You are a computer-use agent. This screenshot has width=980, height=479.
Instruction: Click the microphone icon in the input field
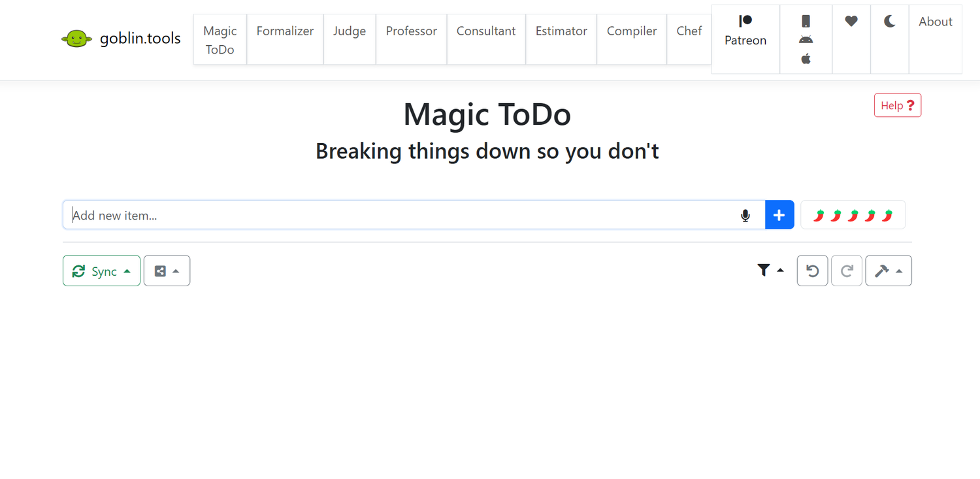pyautogui.click(x=745, y=214)
